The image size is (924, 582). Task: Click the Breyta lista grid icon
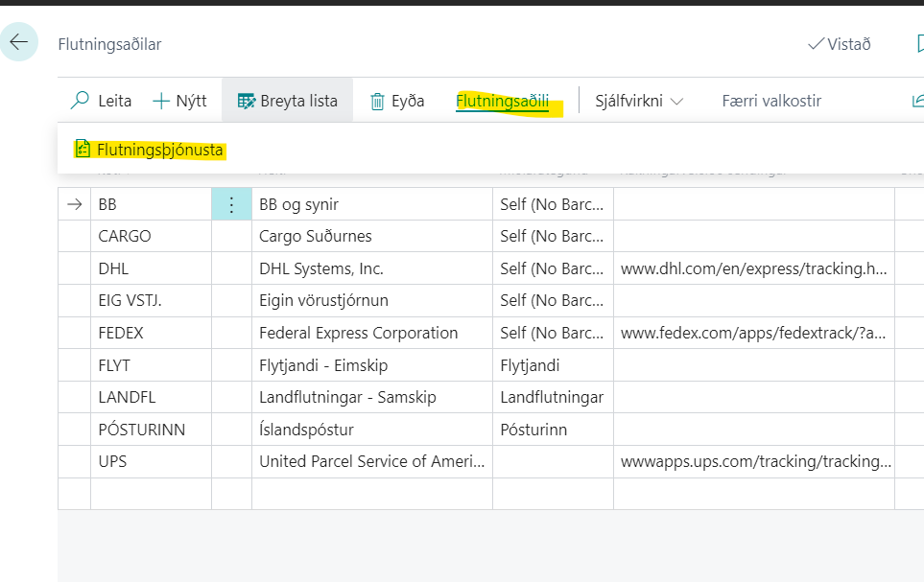247,101
